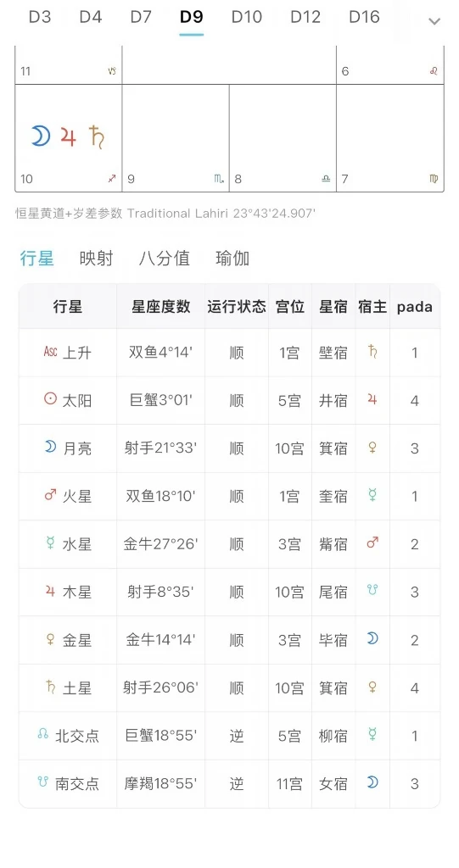Open the 八分值 tab

165,259
